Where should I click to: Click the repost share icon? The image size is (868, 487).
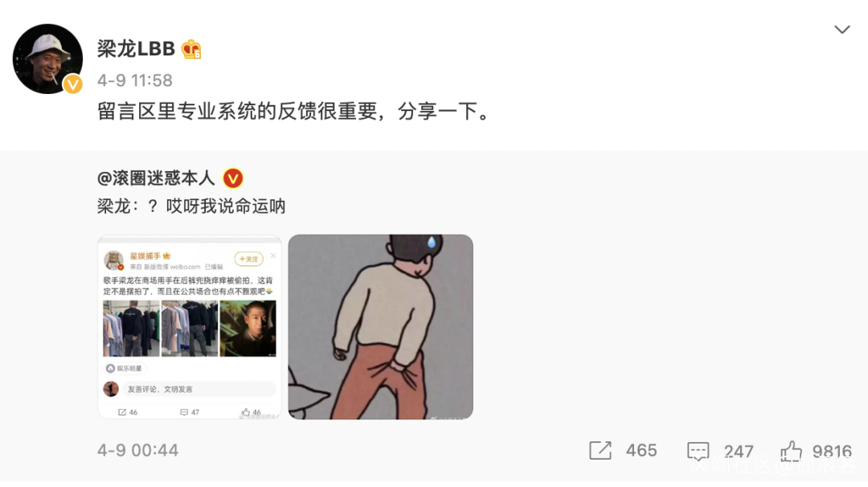point(600,451)
